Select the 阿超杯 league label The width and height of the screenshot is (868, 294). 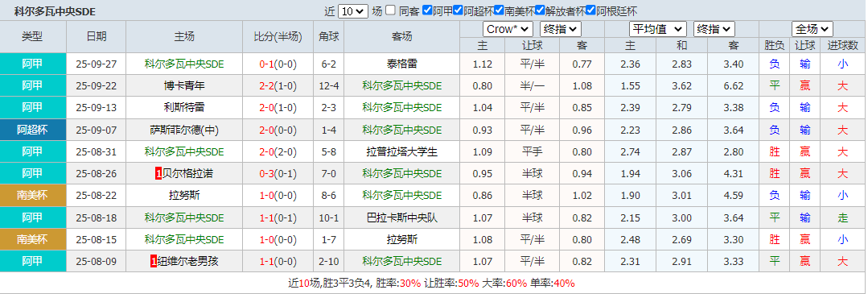point(33,130)
